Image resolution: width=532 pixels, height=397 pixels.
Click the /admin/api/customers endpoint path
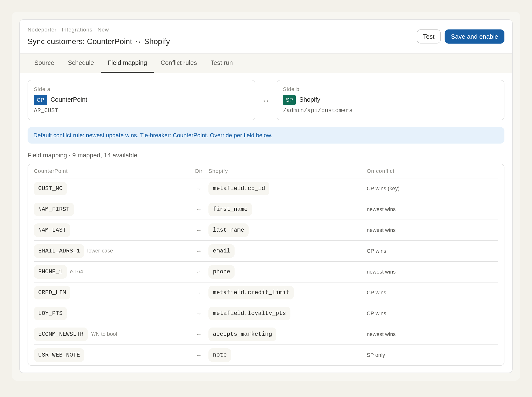pyautogui.click(x=318, y=110)
